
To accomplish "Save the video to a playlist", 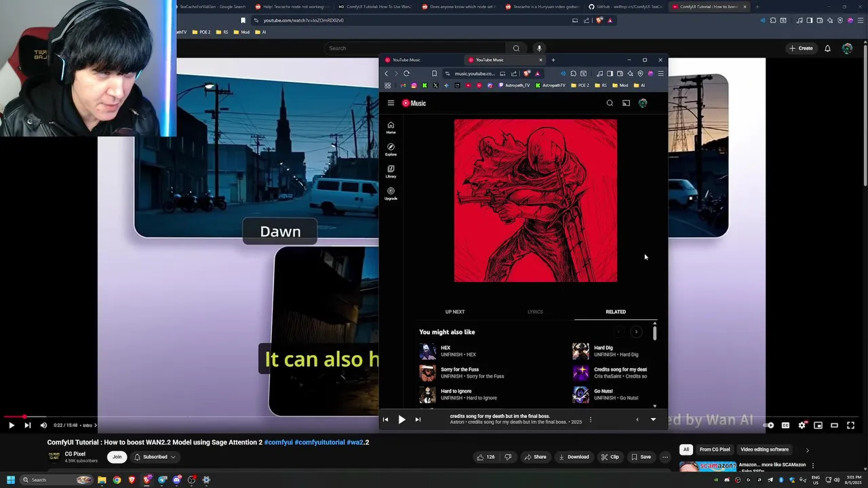I will (641, 457).
